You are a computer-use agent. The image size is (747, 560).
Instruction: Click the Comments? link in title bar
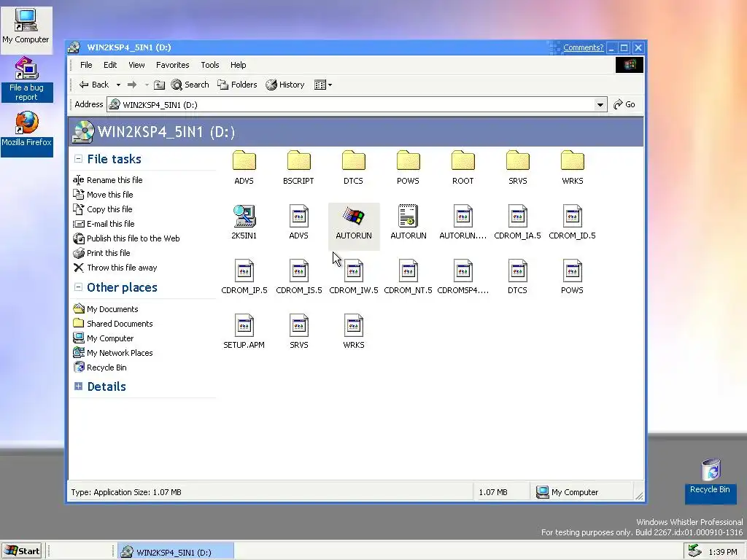(x=583, y=47)
